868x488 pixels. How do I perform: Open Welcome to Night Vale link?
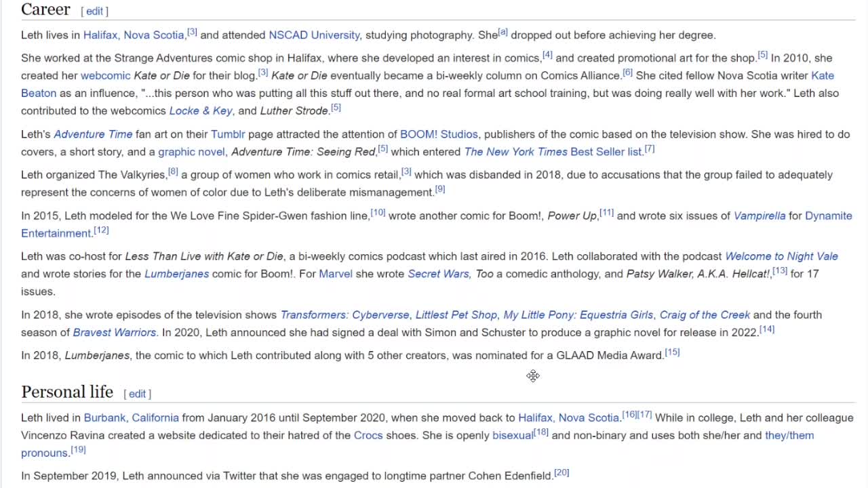781,256
